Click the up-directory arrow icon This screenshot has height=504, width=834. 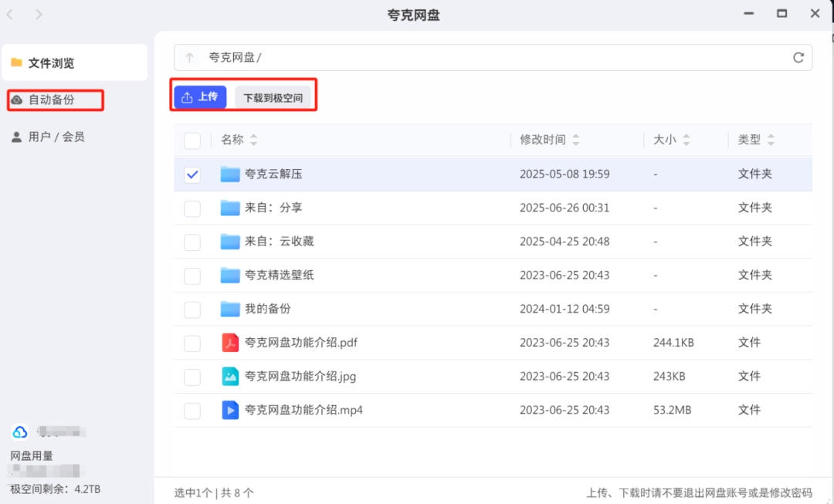(x=190, y=58)
